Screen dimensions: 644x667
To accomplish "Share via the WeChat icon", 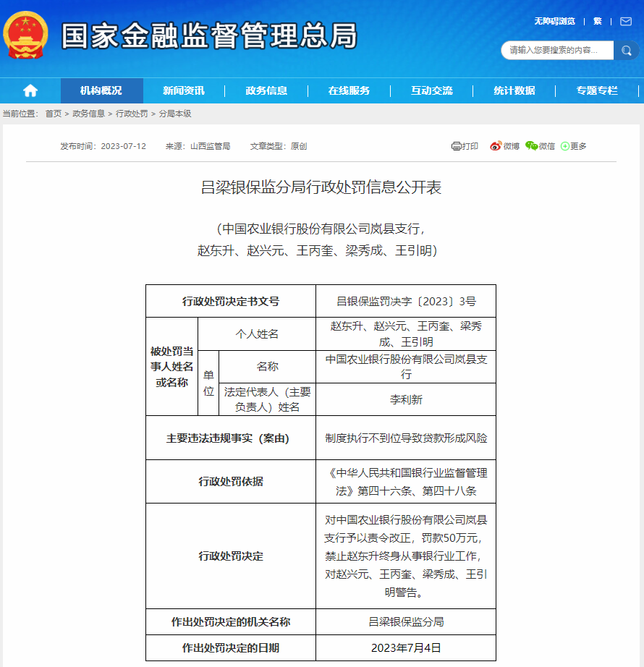I will pyautogui.click(x=532, y=146).
